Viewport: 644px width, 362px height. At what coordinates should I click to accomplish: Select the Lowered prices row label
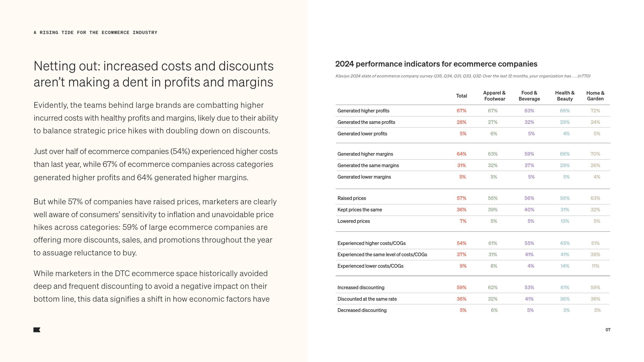click(x=353, y=221)
